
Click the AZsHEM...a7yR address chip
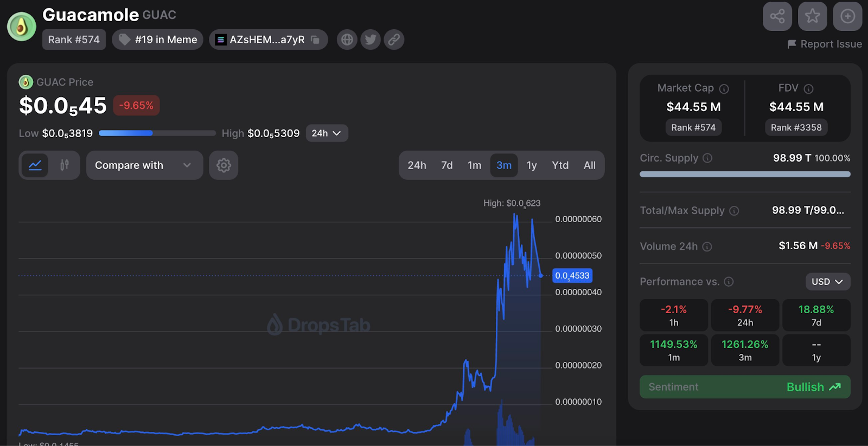pyautogui.click(x=268, y=40)
